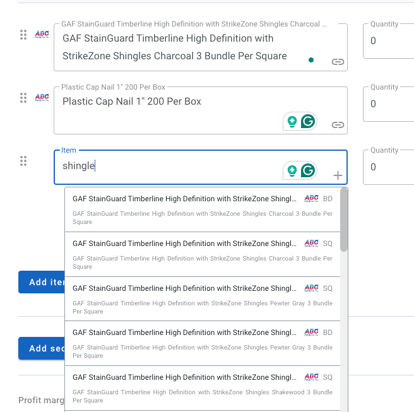Click the plus icon in the shingle item field
Screen dimensions: 414x412
click(338, 175)
